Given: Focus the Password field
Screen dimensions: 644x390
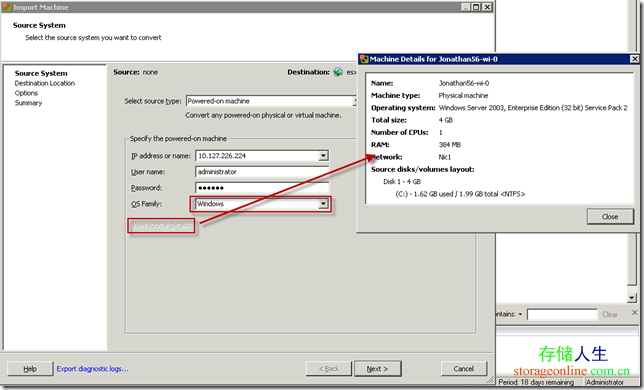Looking at the screenshot, I should tap(262, 188).
